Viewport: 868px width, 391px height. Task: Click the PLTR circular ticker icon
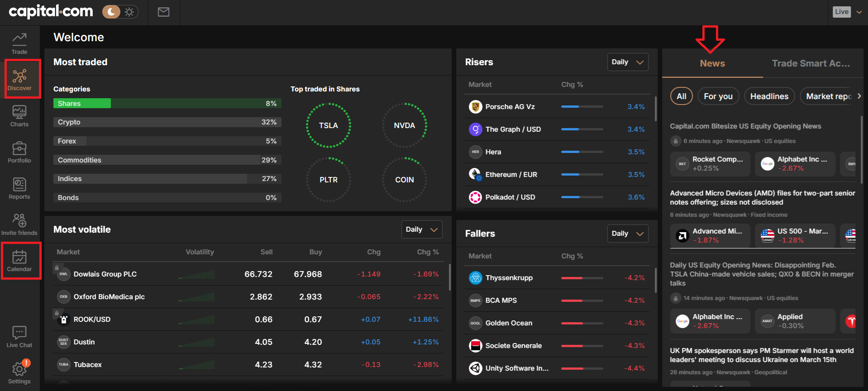329,180
